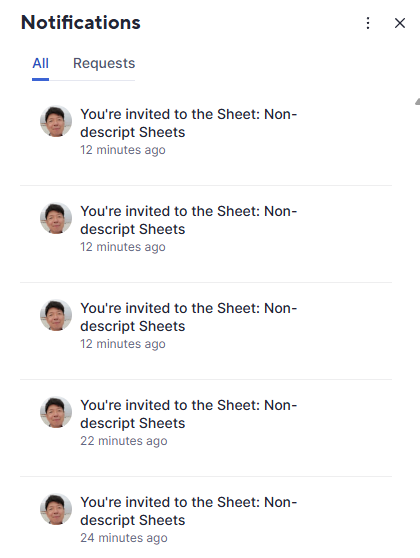Image resolution: width=420 pixels, height=558 pixels.
Task: Switch to the Requests tab
Action: pyautogui.click(x=104, y=63)
